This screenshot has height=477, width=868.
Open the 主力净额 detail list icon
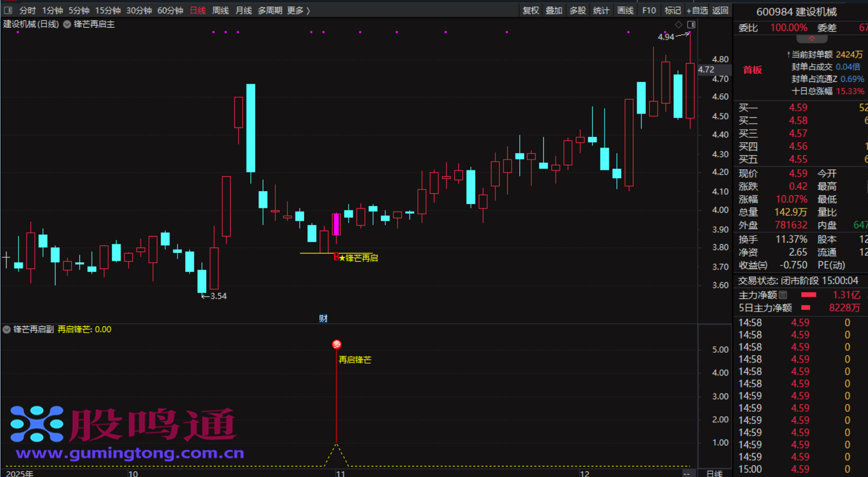coord(783,295)
